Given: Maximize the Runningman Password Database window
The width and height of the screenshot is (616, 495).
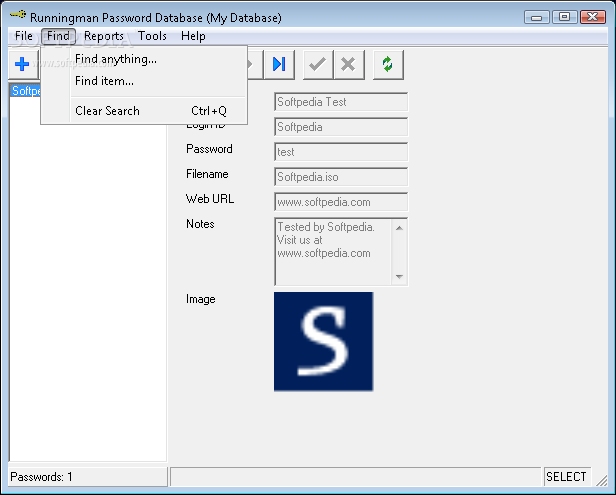Looking at the screenshot, I should pos(565,17).
